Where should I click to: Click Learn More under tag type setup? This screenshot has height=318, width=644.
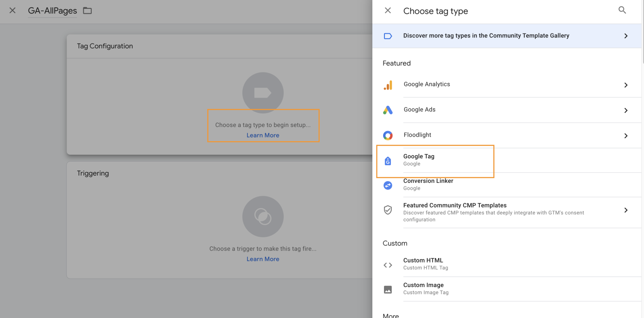(263, 135)
